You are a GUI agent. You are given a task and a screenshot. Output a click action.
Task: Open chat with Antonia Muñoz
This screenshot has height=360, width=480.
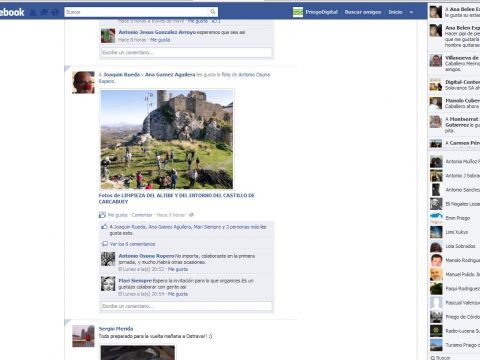[x=455, y=162]
